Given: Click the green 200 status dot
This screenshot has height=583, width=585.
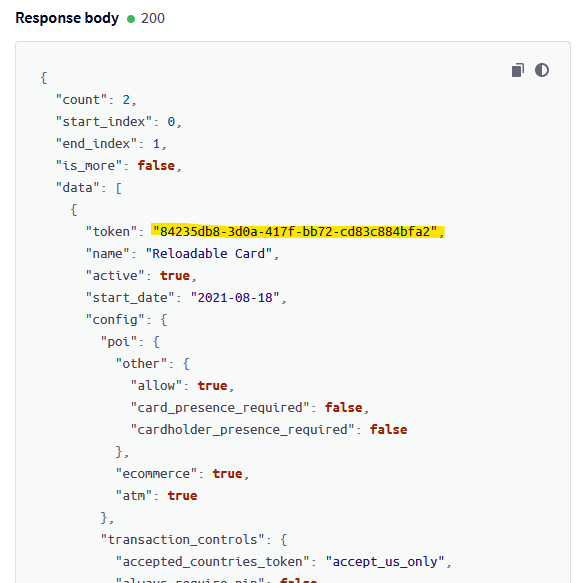Looking at the screenshot, I should pos(131,19).
